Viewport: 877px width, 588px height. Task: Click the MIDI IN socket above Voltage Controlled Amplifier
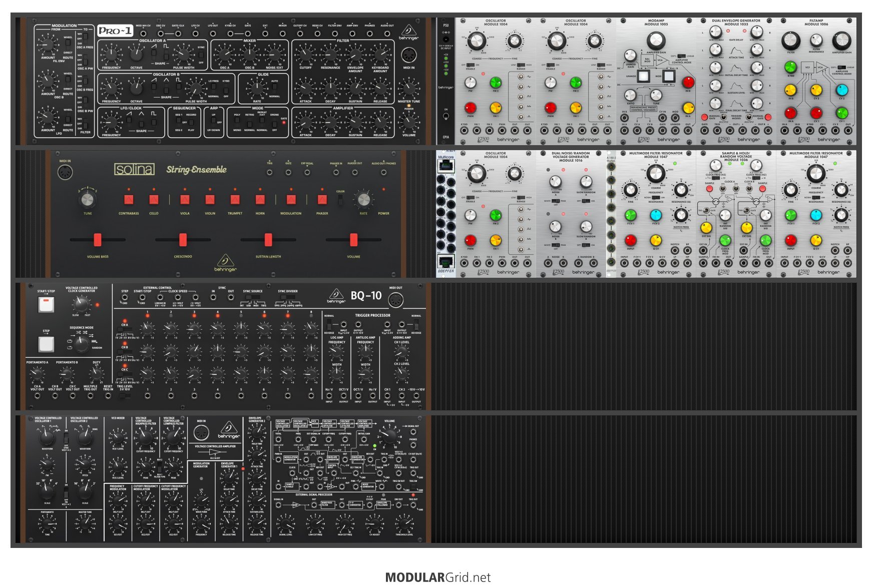point(201,433)
